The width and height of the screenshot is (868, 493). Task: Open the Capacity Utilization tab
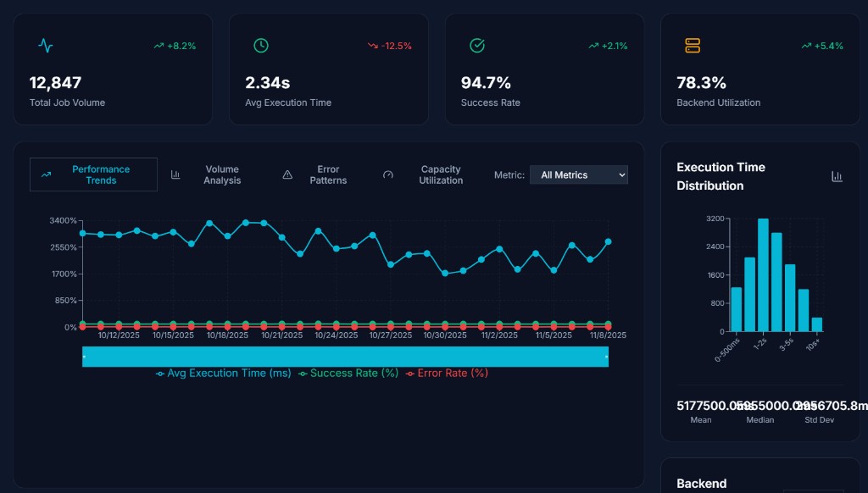pos(424,174)
